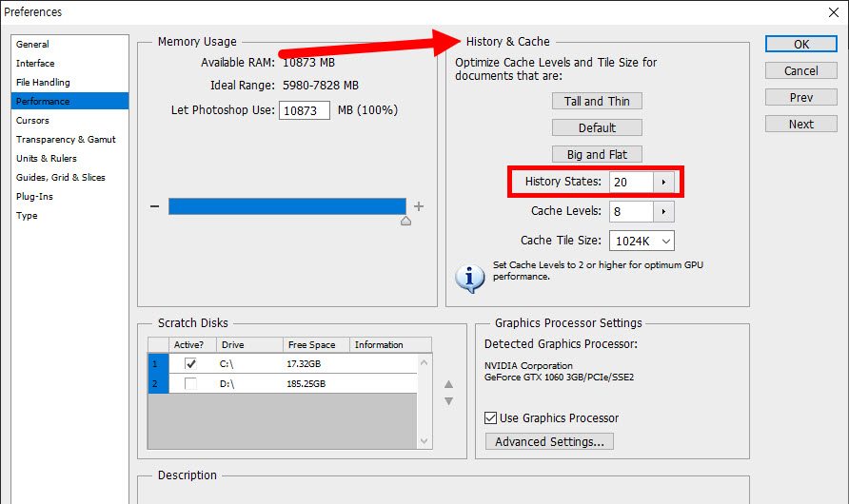Click the D:\ drive cell
The image size is (849, 504).
(227, 384)
